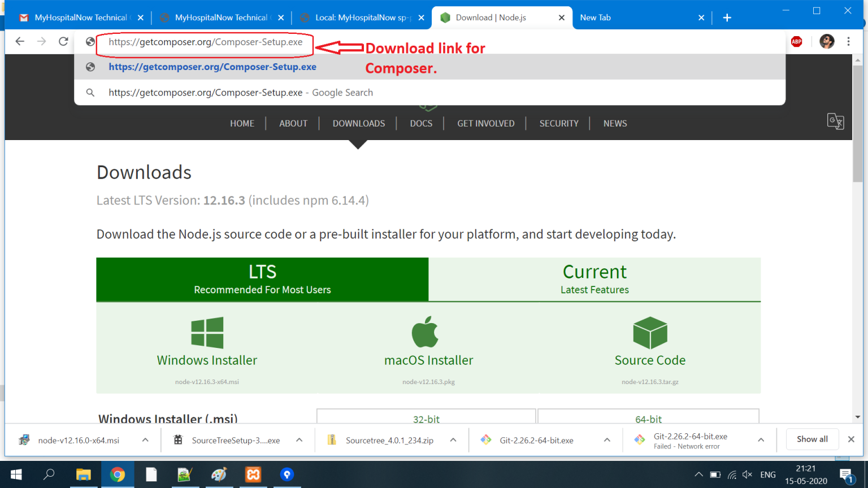The height and width of the screenshot is (488, 868).
Task: Click the Source Code box icon
Action: click(650, 333)
